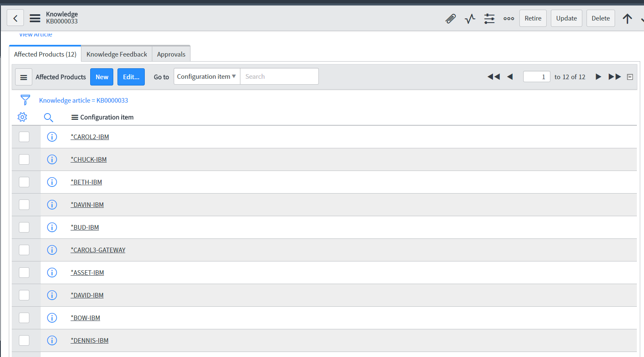
Task: Open the Approvals tab
Action: (x=171, y=54)
